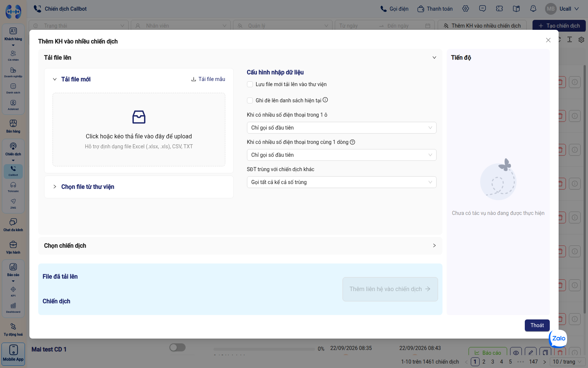588x368 pixels.
Task: Click Gọi điện in top bar
Action: [x=394, y=9]
